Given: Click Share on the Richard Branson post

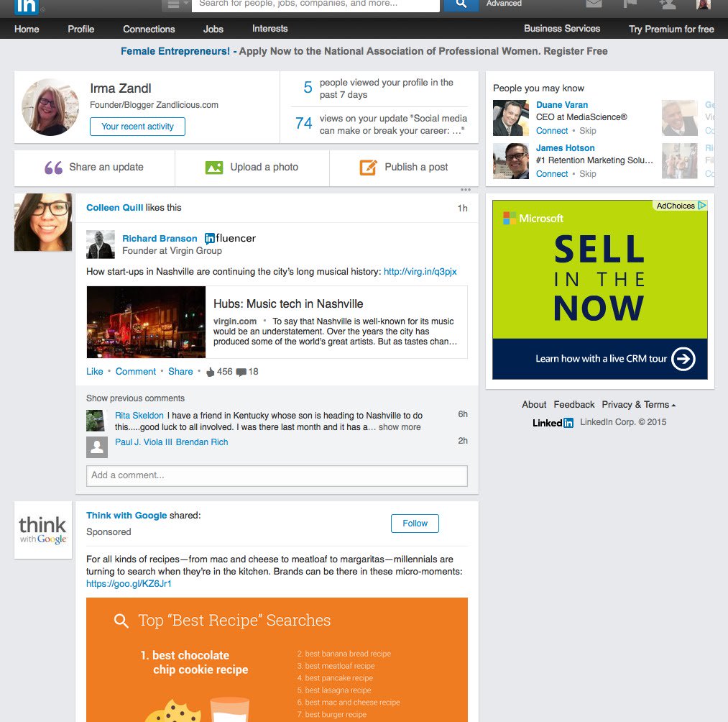Looking at the screenshot, I should click(x=180, y=371).
